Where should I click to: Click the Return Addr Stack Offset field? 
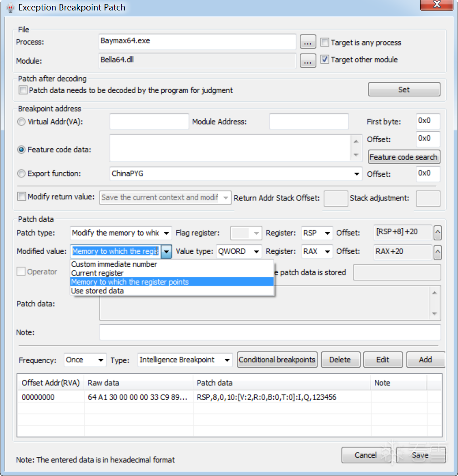click(x=336, y=199)
